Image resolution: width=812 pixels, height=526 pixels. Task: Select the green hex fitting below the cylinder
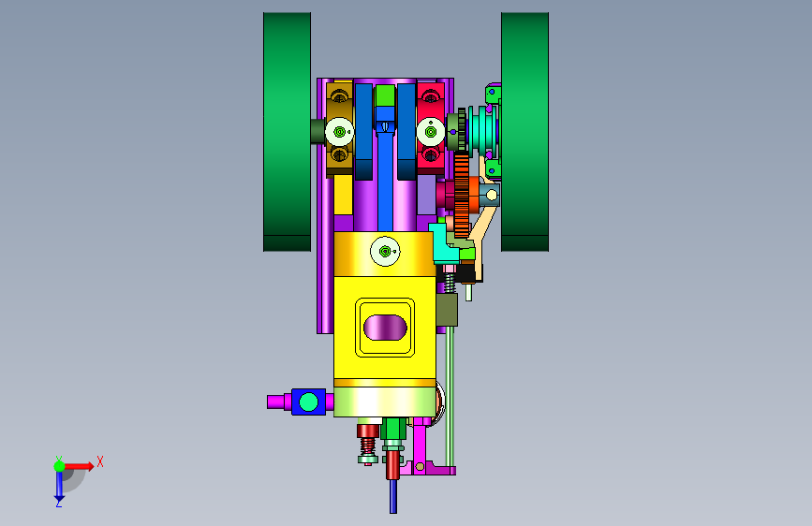click(x=393, y=430)
